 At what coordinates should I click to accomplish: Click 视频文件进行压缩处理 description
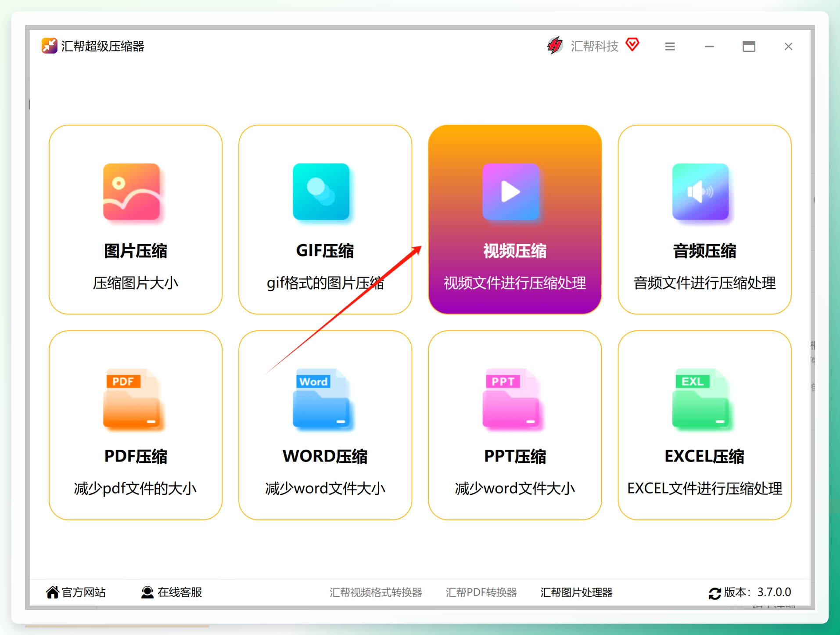point(515,283)
